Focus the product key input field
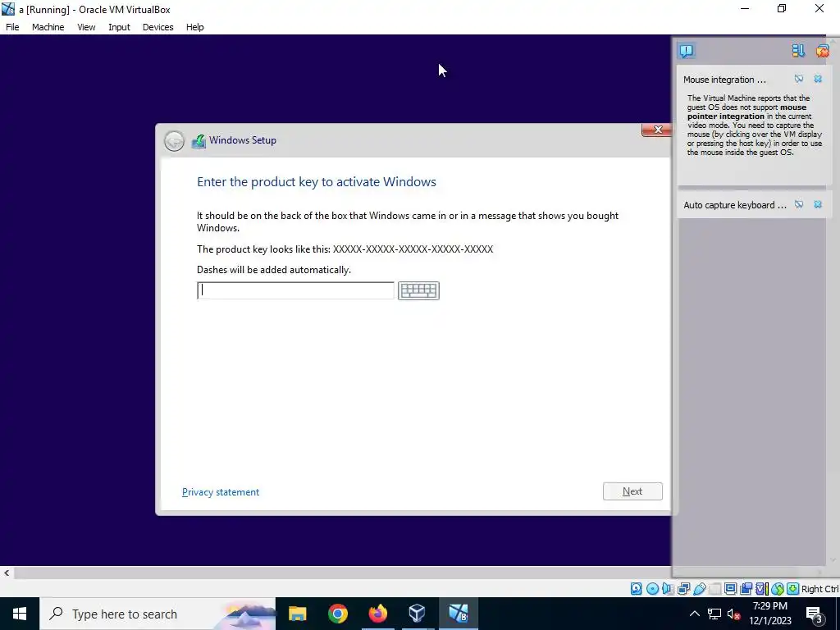 pos(295,290)
